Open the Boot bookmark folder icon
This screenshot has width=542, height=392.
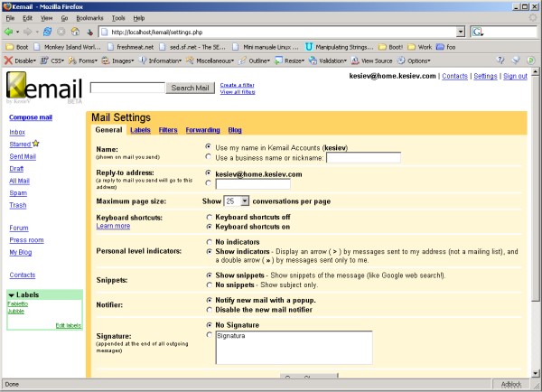10,47
